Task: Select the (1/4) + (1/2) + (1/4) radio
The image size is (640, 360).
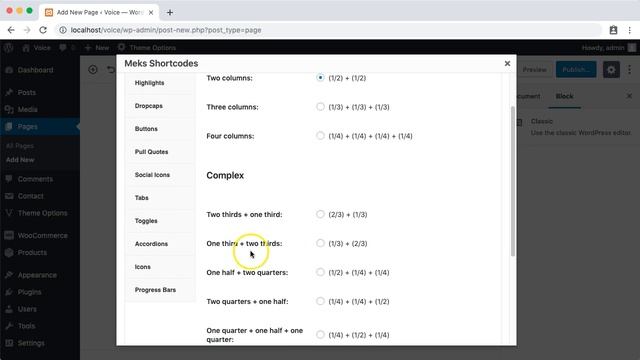Action: 320,334
